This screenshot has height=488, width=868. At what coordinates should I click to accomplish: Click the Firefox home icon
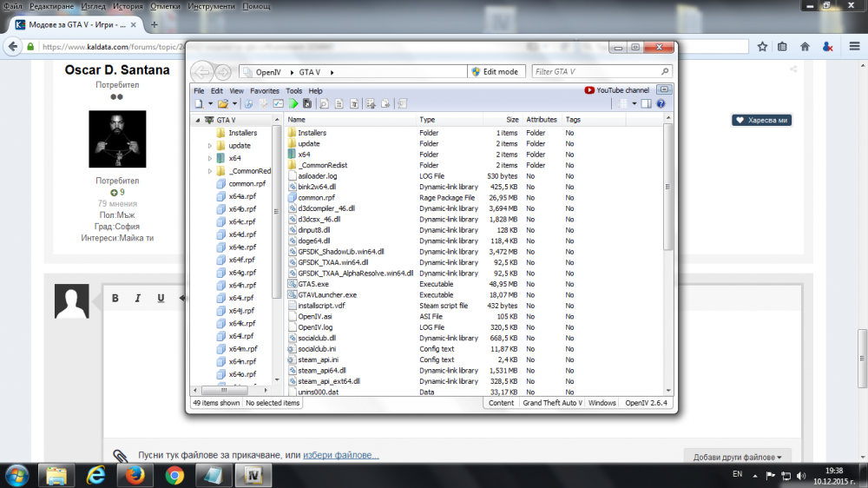click(x=805, y=47)
